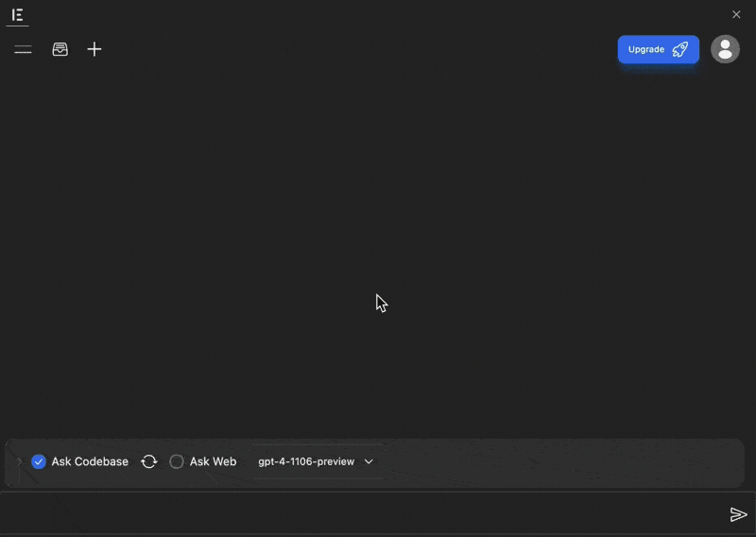Click the codebase sync refresh icon
Viewport: 756px width, 537px height.
click(149, 461)
